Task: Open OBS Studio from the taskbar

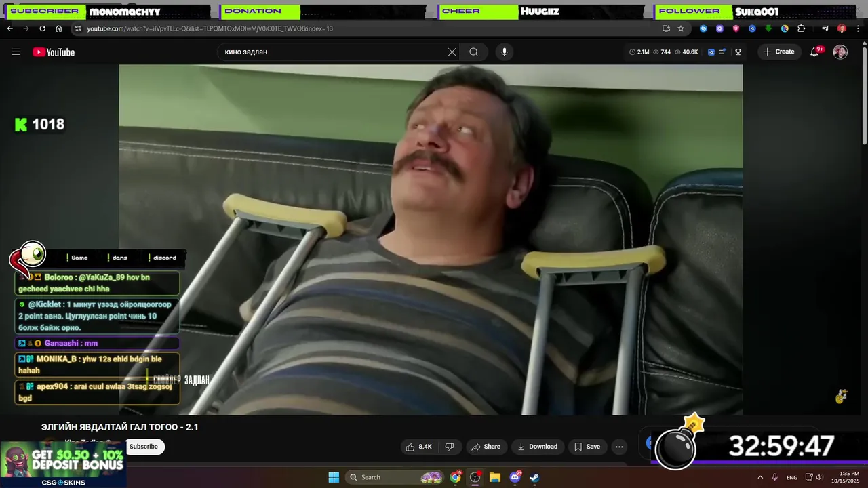Action: 475,477
